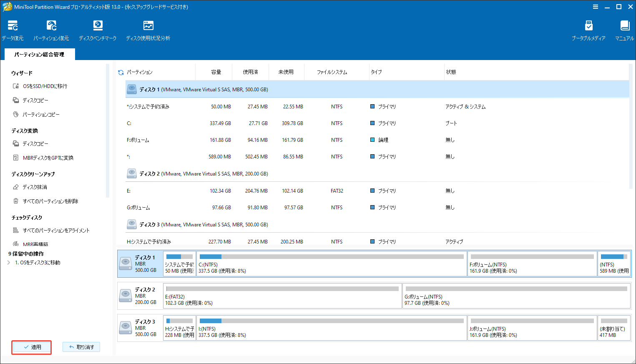This screenshot has height=364, width=636.
Task: Refresh the partition list
Action: click(121, 71)
